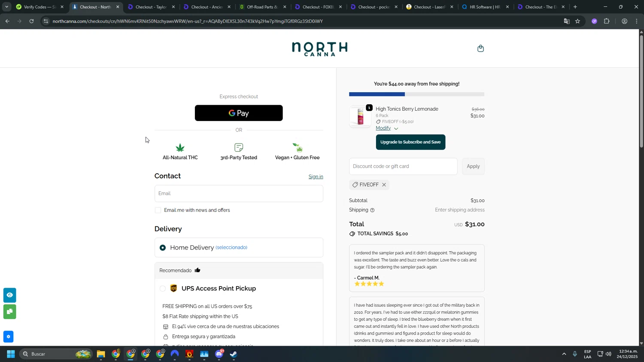This screenshot has width=644, height=362.
Task: Click the address bar URL
Action: (x=188, y=21)
